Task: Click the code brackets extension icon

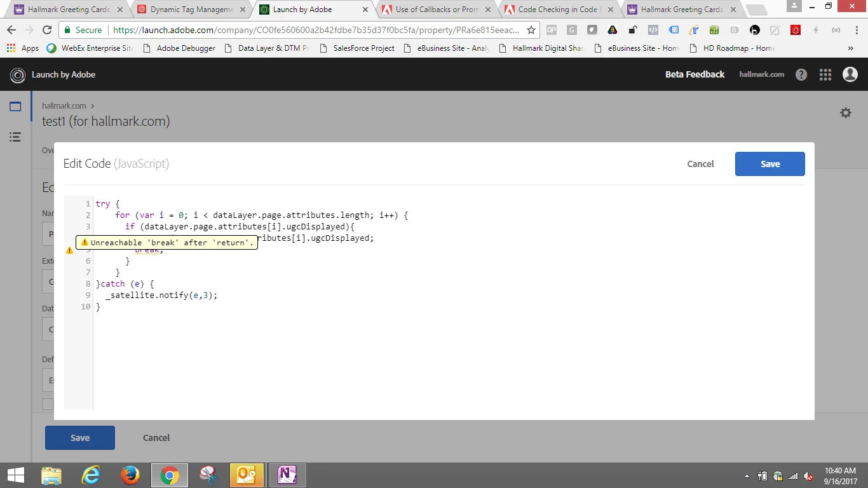Action: coord(653,30)
